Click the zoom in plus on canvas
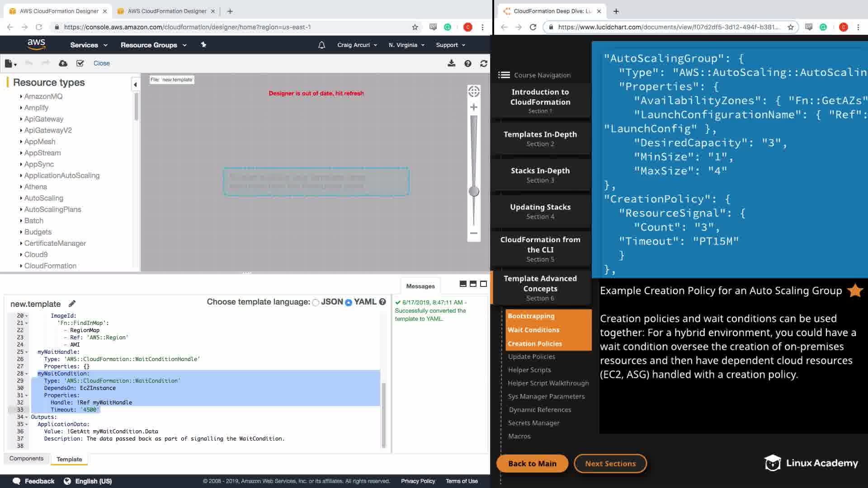Screen dimensions: 868x488 tap(474, 107)
